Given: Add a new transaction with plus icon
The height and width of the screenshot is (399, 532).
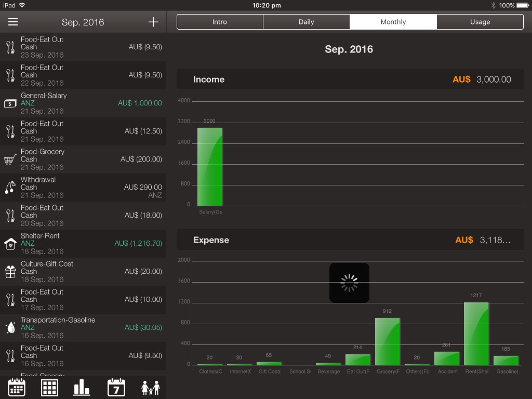Looking at the screenshot, I should coord(153,22).
